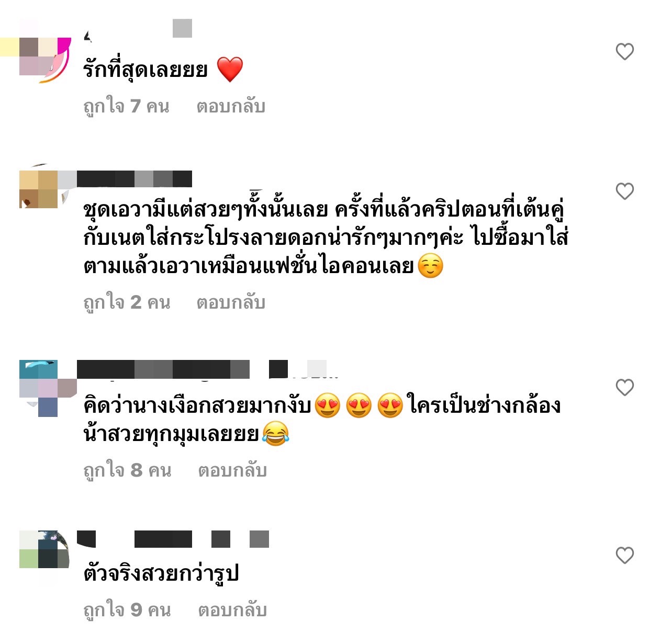Tap heart icon beside the 'ชุดเอวา' comment
Image resolution: width=672 pixels, height=644 pixels.
[624, 191]
